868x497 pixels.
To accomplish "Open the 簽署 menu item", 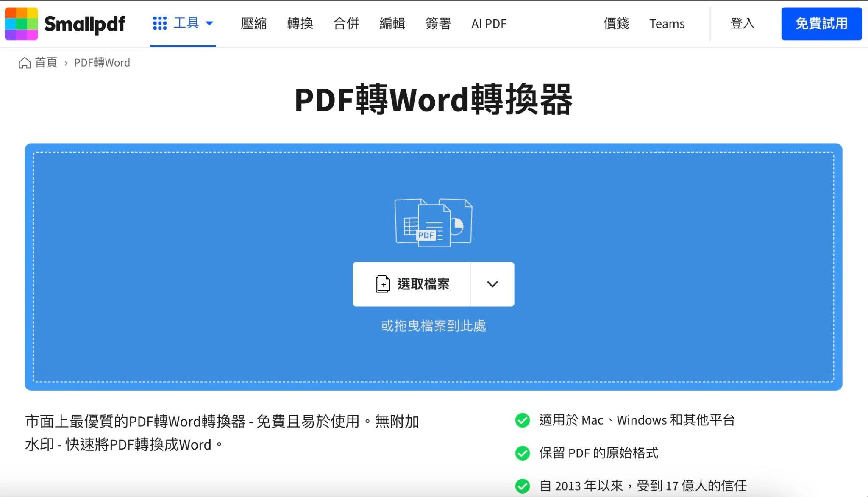I will click(x=438, y=24).
